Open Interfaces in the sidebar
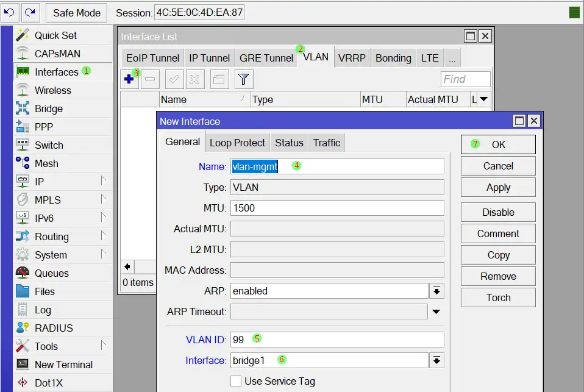The image size is (584, 392). tap(56, 72)
